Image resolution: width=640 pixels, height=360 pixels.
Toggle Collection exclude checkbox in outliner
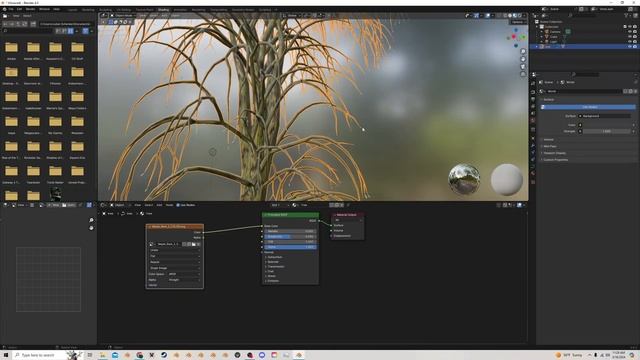point(625,27)
